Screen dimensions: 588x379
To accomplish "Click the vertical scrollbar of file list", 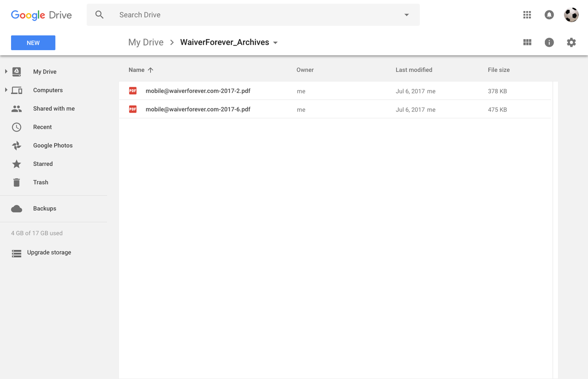I will (x=555, y=230).
